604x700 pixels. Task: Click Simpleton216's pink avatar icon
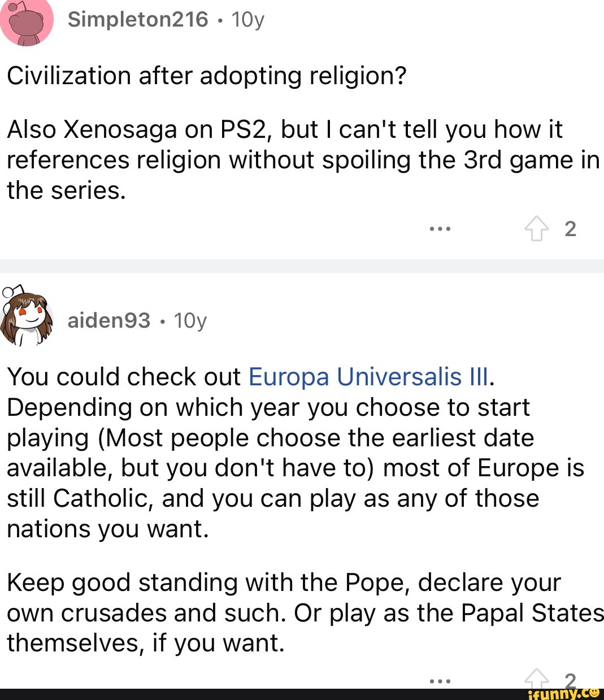27,21
